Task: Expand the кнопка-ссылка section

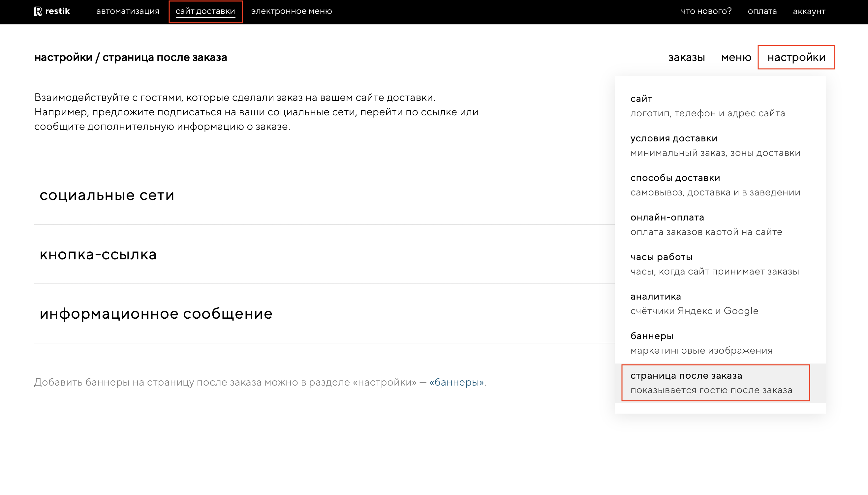Action: click(x=98, y=254)
